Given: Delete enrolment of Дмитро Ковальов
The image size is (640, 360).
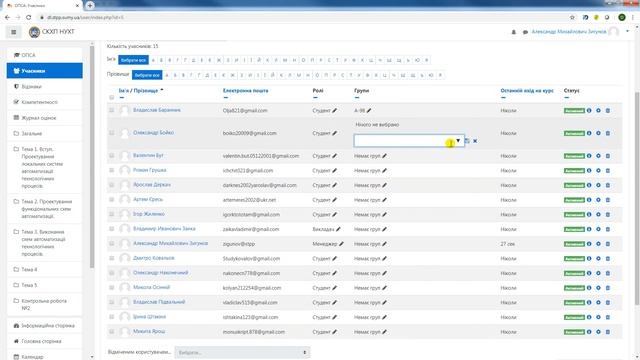Looking at the screenshot, I should [x=608, y=259].
